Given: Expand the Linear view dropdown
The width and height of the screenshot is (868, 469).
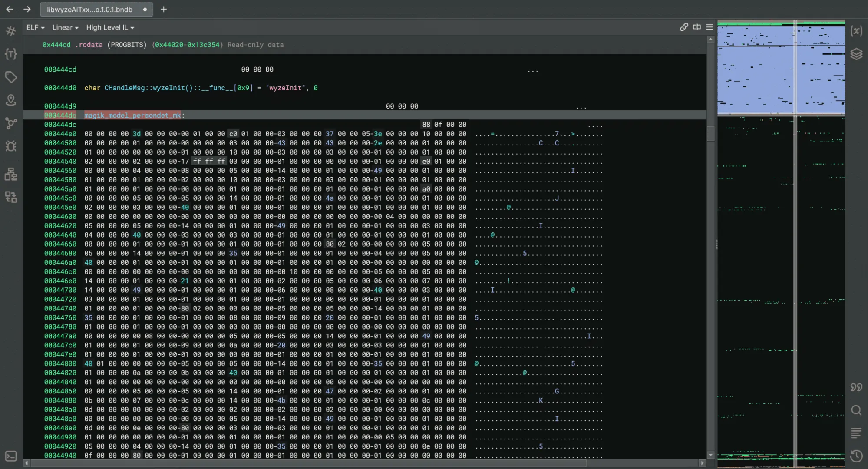Looking at the screenshot, I should [65, 27].
